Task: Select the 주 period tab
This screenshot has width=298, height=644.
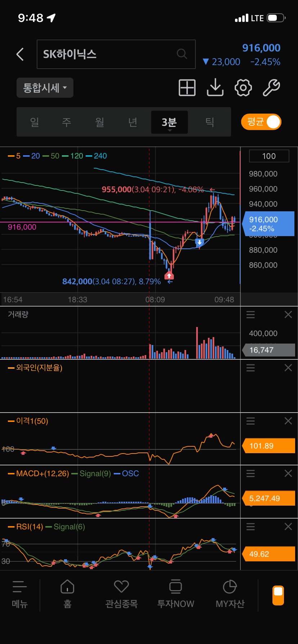Action: 67,122
